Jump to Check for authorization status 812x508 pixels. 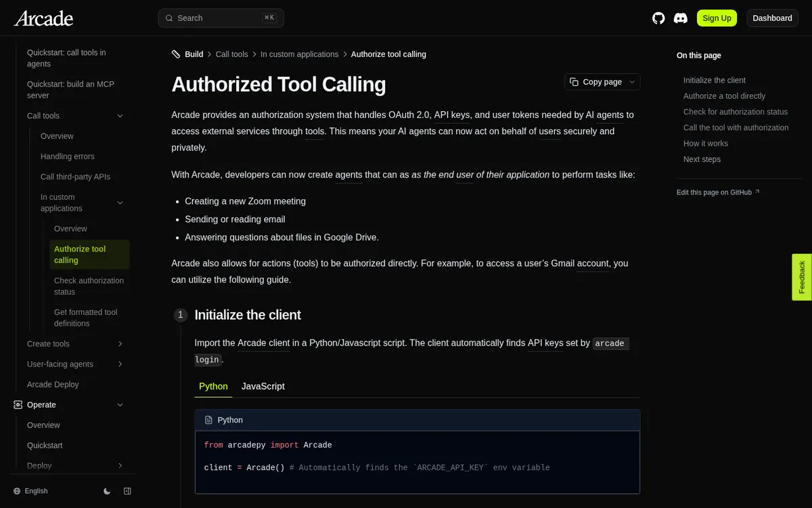click(736, 112)
